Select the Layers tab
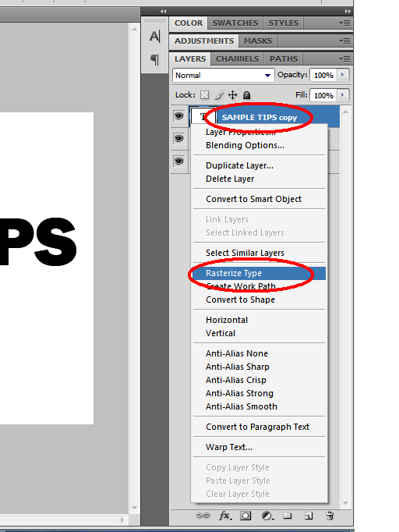This screenshot has width=399, height=532. pyautogui.click(x=190, y=59)
